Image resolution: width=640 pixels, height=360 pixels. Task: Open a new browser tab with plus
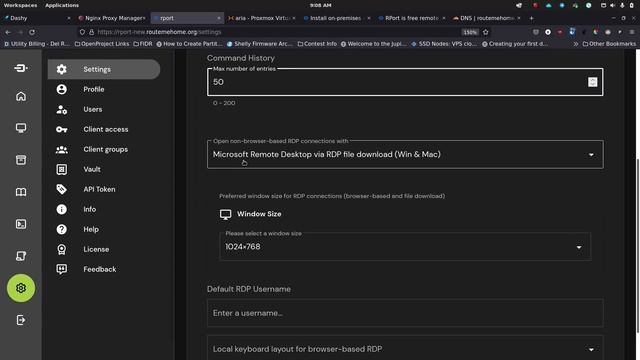point(531,18)
